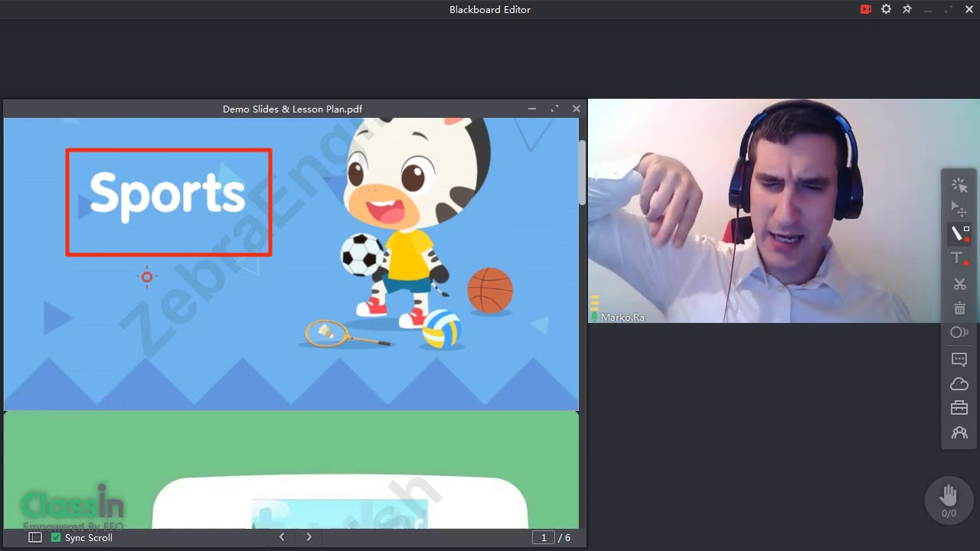Click the trash delete tool

pos(959,308)
